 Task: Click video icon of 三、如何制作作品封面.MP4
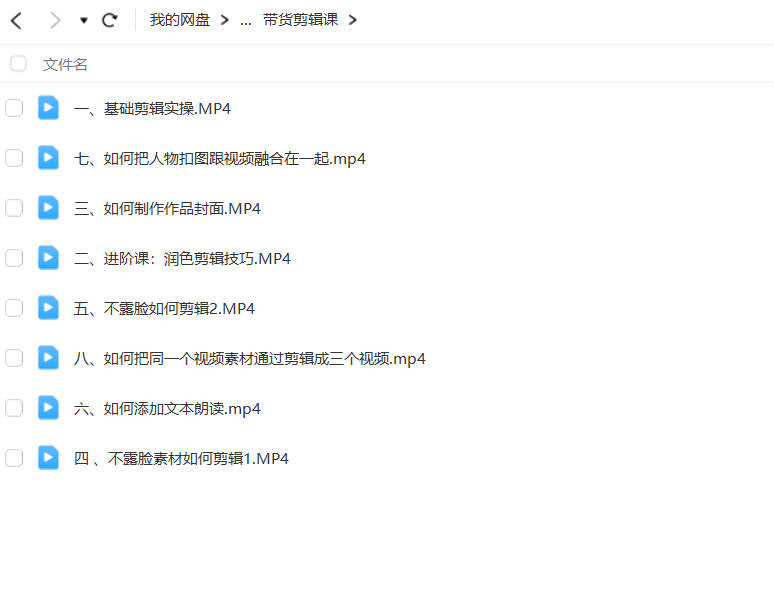point(48,207)
